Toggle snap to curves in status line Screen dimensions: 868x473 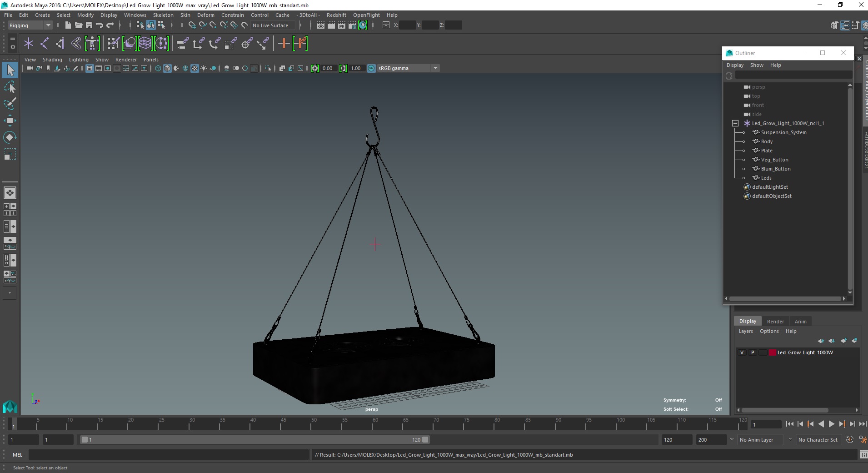(x=203, y=25)
